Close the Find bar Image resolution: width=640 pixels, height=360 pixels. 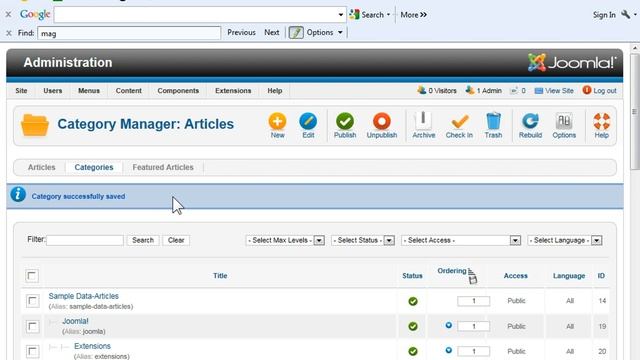[x=9, y=33]
